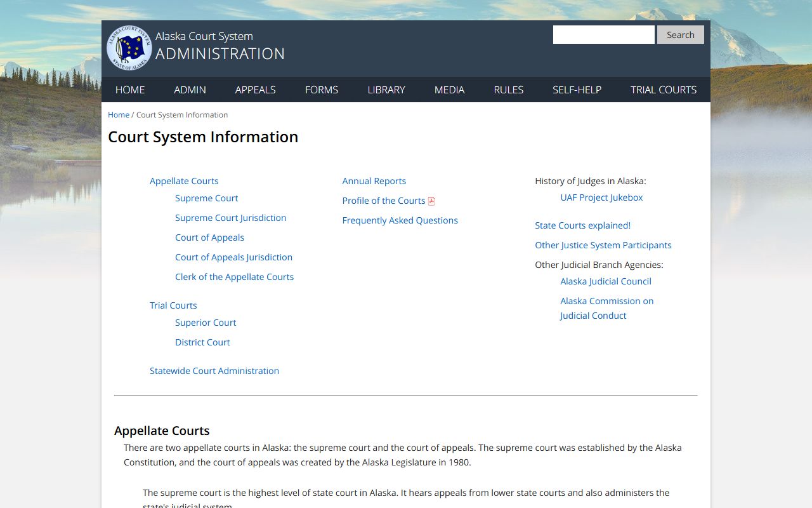
Task: Open Clerk of the Appellate Courts link
Action: pos(235,277)
